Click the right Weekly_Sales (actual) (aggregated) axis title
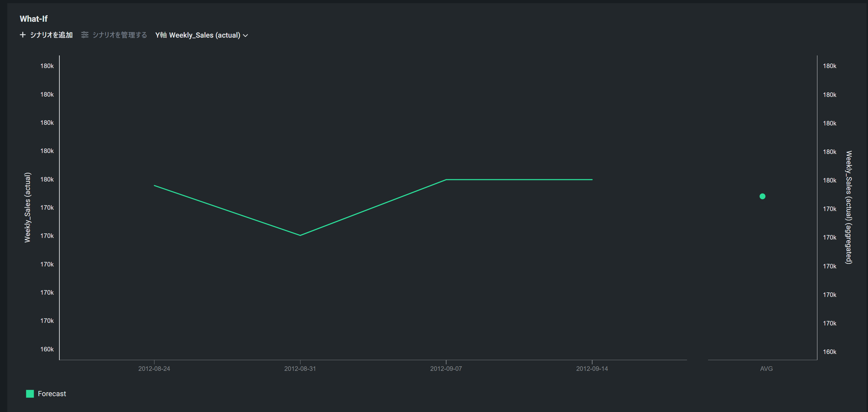868x412 pixels. [849, 207]
